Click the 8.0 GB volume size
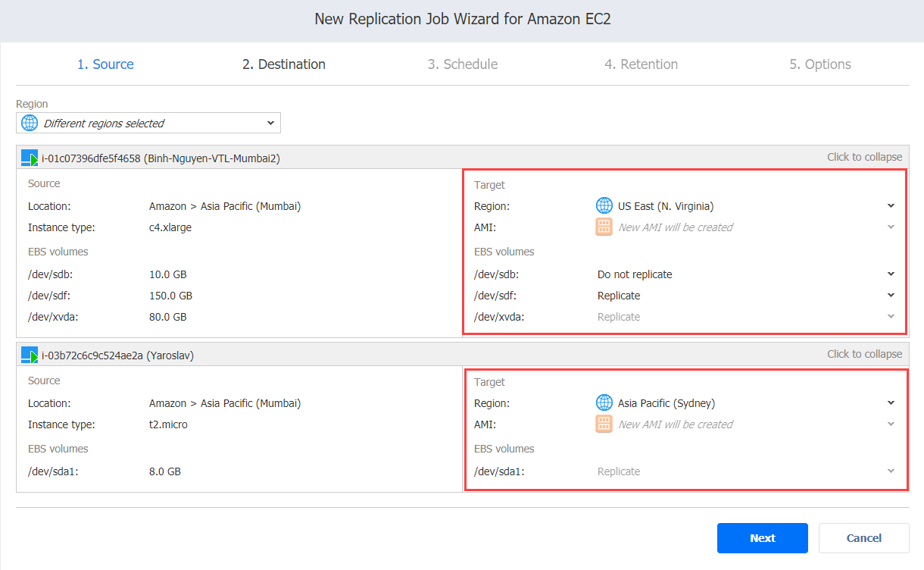924x570 pixels. click(x=165, y=471)
